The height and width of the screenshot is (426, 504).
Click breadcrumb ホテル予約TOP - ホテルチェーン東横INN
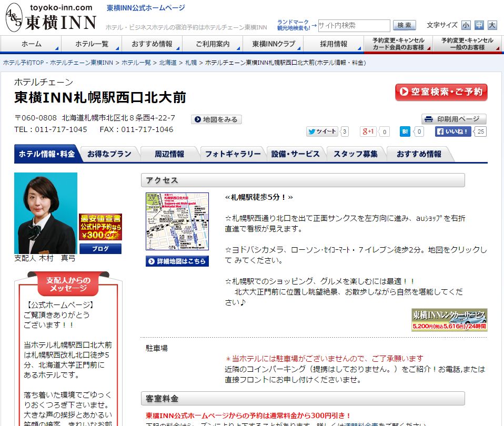[58, 63]
